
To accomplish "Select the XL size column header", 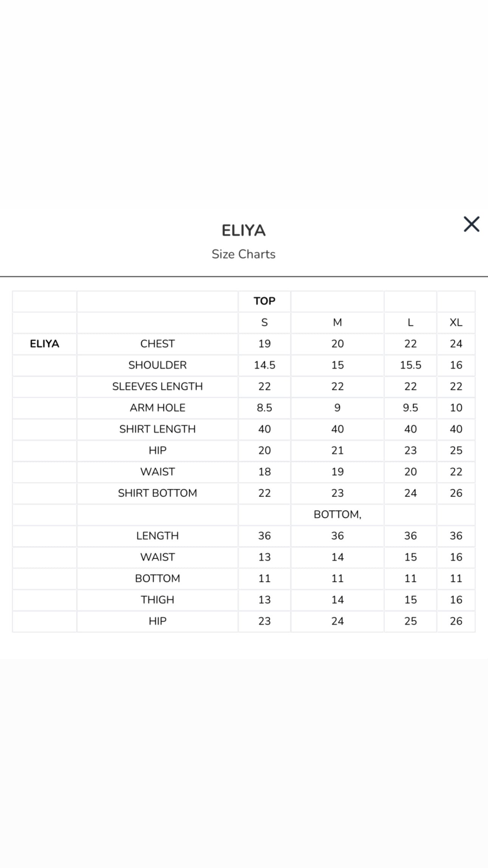I will (x=456, y=323).
